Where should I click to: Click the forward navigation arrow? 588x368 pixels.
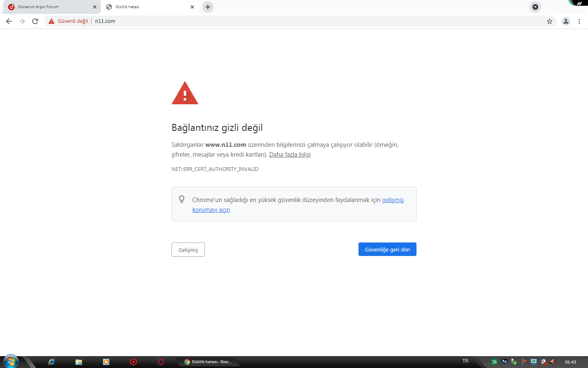(x=22, y=21)
